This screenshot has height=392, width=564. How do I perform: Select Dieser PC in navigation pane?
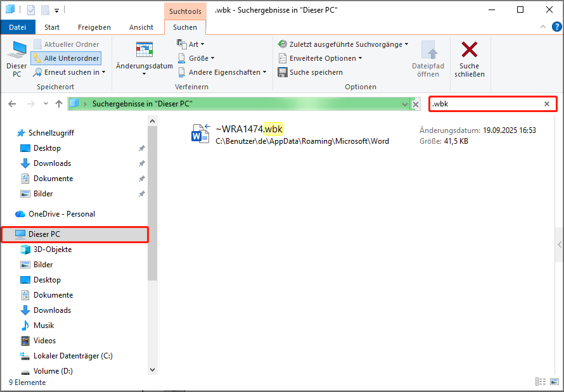click(75, 234)
